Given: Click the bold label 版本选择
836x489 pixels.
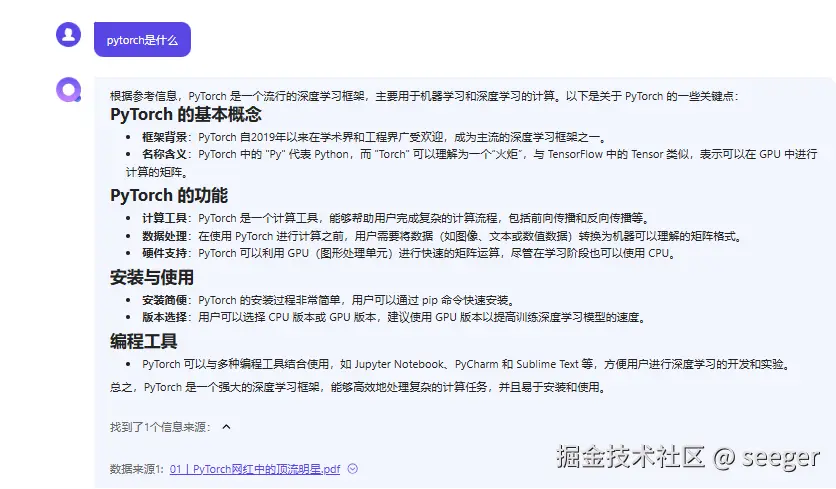Looking at the screenshot, I should click(x=165, y=317).
